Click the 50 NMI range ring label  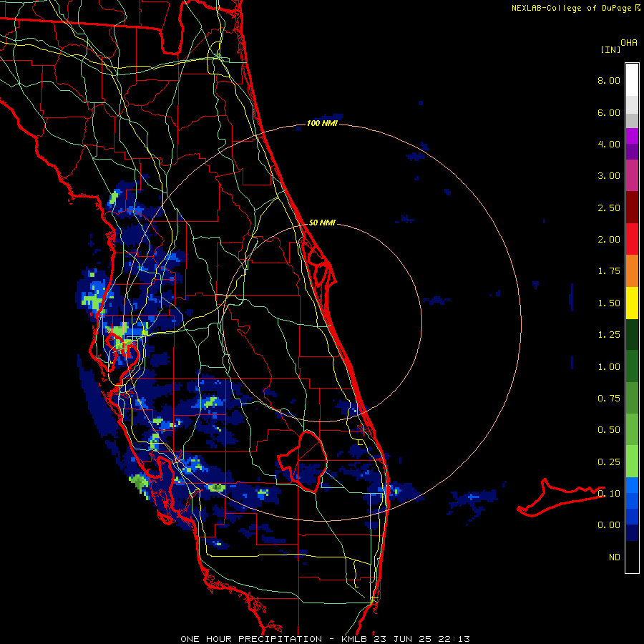322,223
